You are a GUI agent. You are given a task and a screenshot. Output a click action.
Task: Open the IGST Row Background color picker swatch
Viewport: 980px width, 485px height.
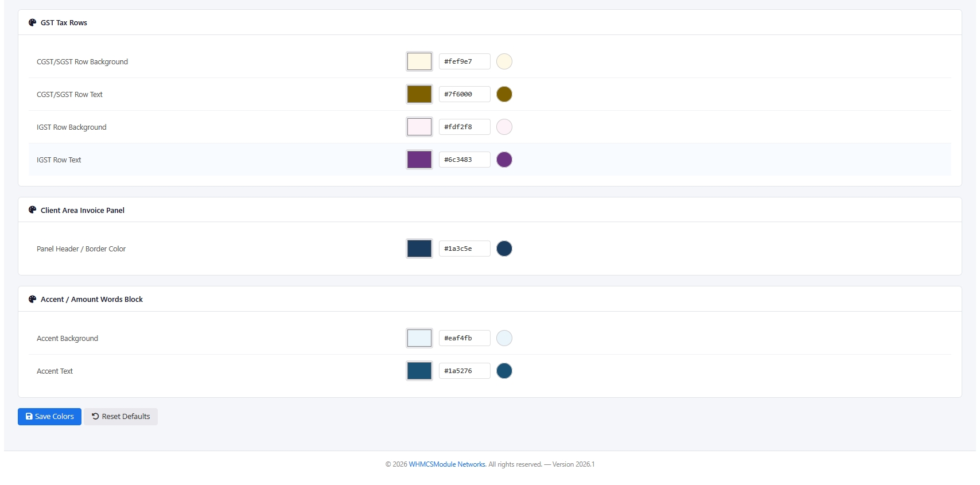point(419,127)
